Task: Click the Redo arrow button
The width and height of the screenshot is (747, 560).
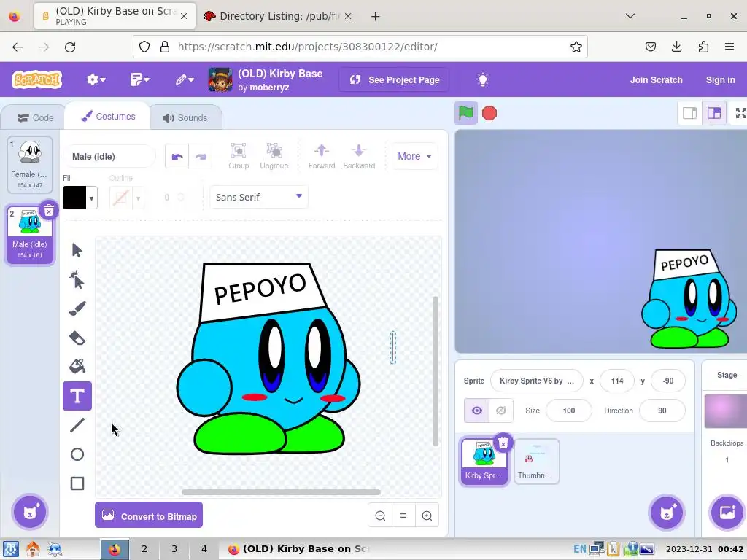Action: point(201,156)
